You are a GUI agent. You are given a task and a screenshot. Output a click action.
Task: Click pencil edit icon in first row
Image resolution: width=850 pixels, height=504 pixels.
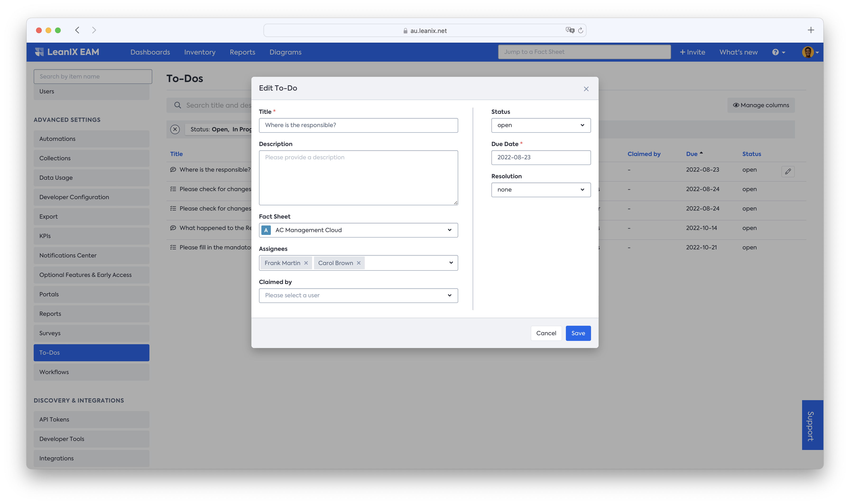tap(788, 171)
